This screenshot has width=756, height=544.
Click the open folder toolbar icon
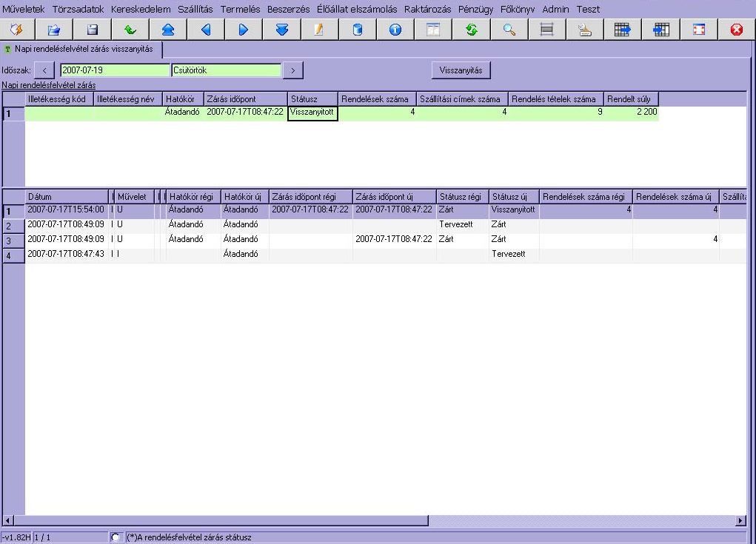54,30
